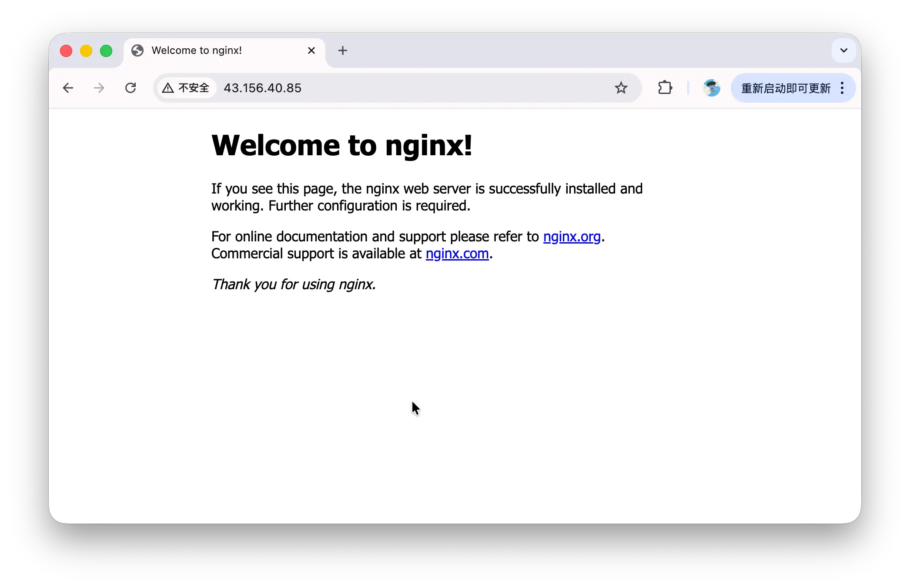Image resolution: width=910 pixels, height=588 pixels.
Task: Open the three-dot Chrome menu
Action: pyautogui.click(x=843, y=88)
